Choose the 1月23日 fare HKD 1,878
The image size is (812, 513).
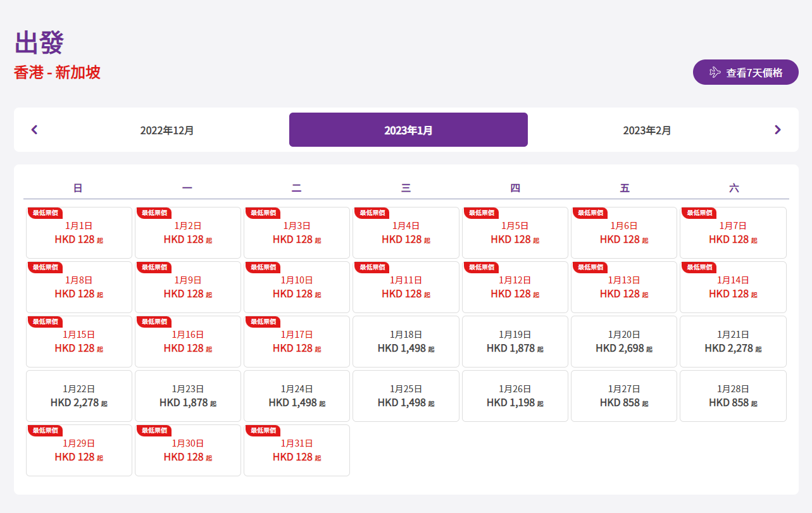[x=188, y=396]
